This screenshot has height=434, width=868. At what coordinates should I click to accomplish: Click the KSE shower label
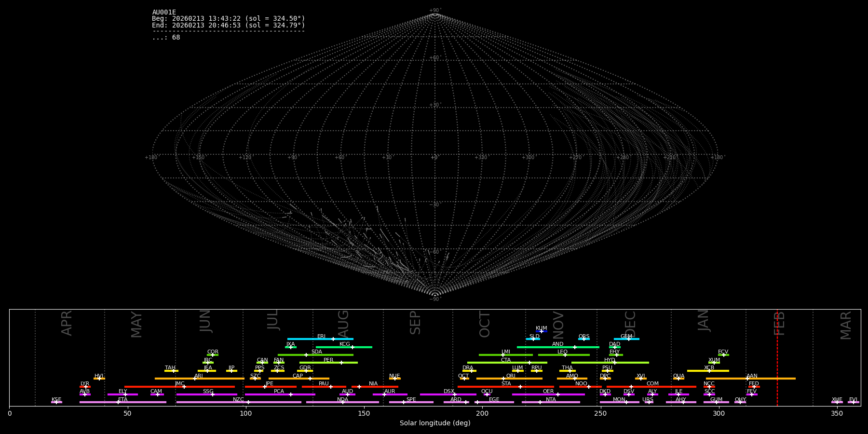[56, 400]
